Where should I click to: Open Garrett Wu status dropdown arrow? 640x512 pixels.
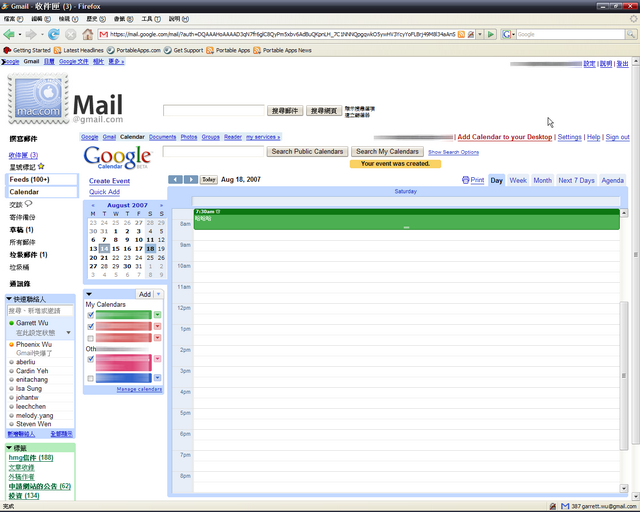[x=69, y=332]
